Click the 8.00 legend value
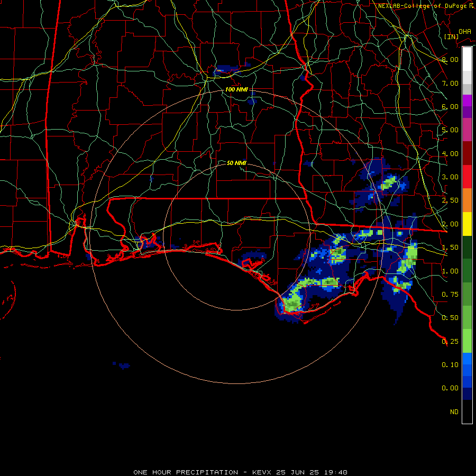The height and width of the screenshot is (476, 476). point(450,59)
